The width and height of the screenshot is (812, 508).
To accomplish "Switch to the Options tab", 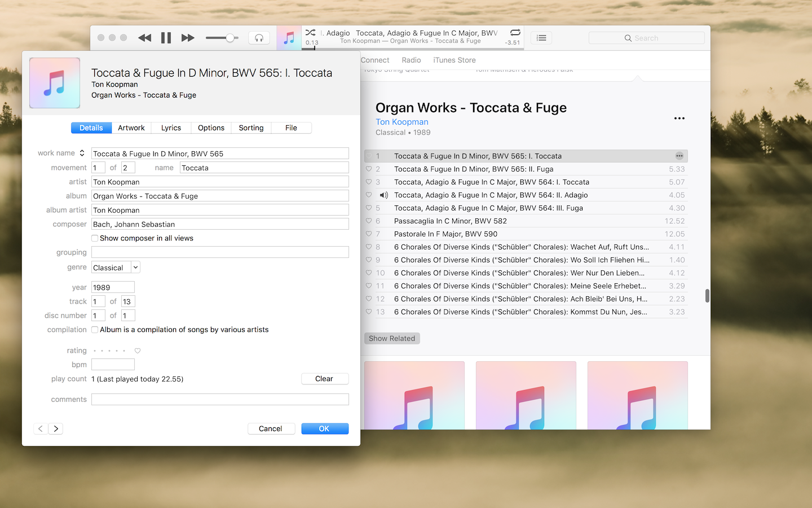I will [x=211, y=128].
